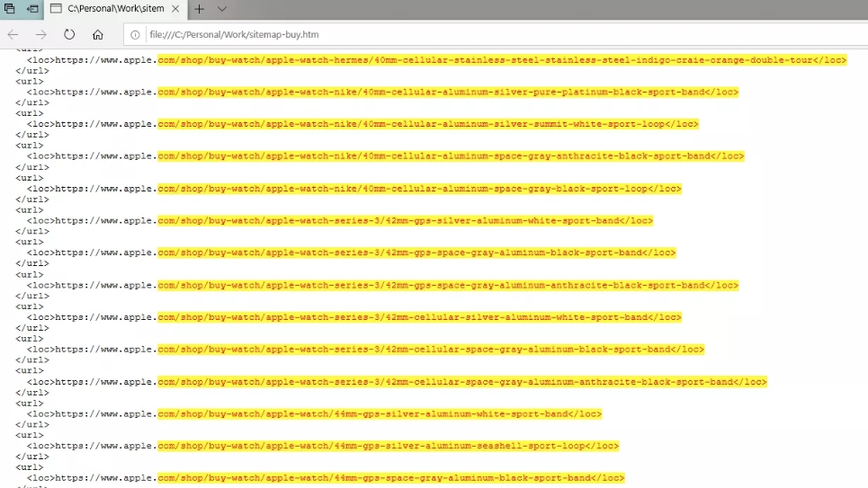This screenshot has height=488, width=868.
Task: Show site information icon in address bar
Action: point(135,34)
